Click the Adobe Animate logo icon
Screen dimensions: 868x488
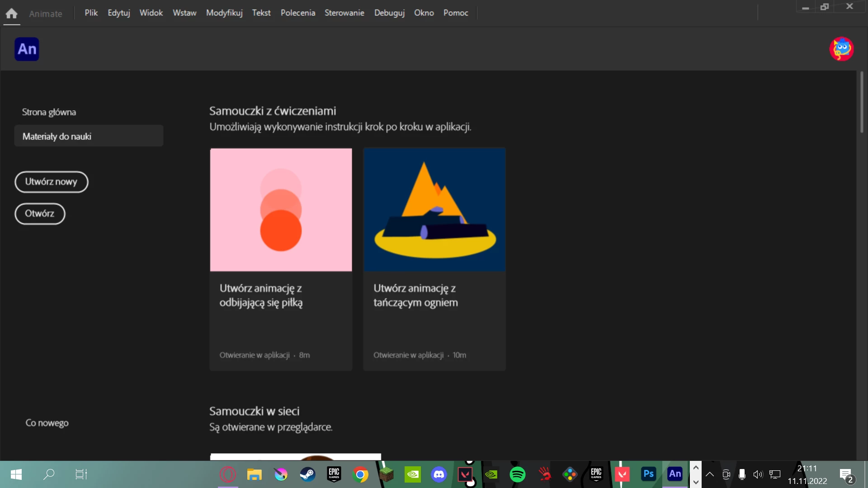click(x=27, y=49)
